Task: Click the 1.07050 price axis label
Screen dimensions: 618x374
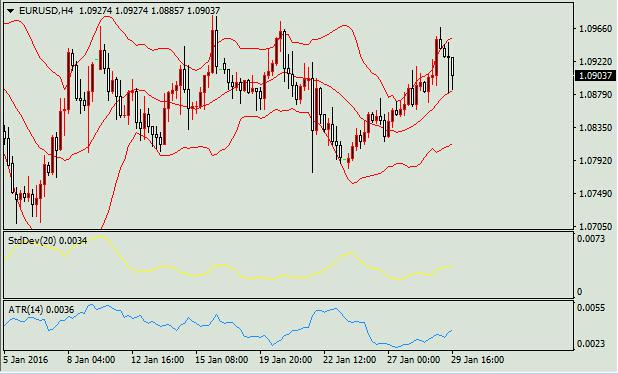Action: click(596, 227)
